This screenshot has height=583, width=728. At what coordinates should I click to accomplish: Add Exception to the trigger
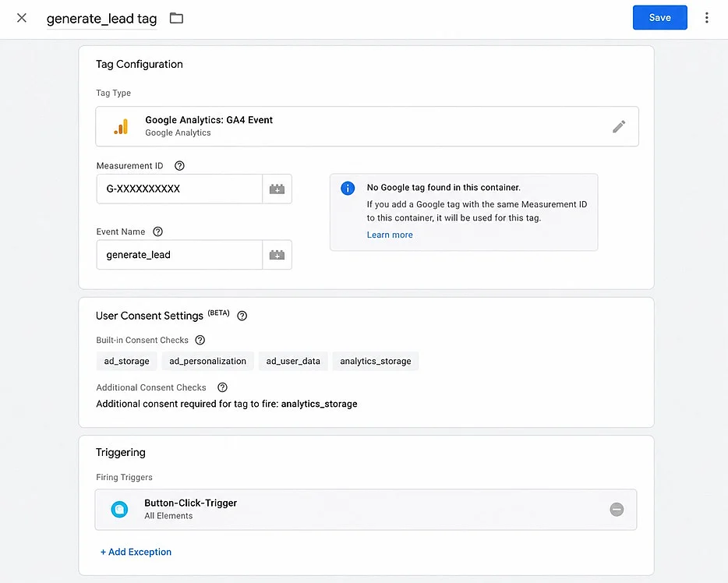tap(136, 552)
